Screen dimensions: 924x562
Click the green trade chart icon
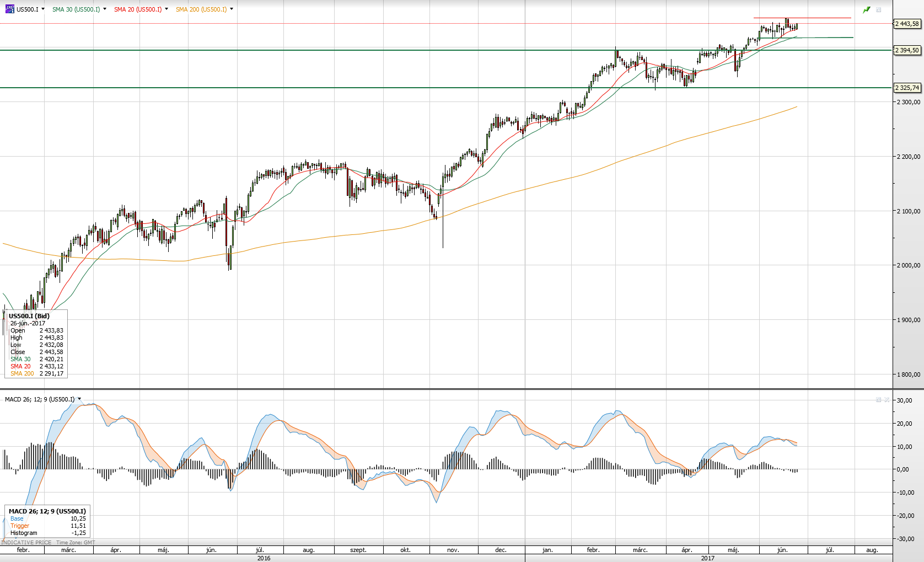(x=867, y=9)
